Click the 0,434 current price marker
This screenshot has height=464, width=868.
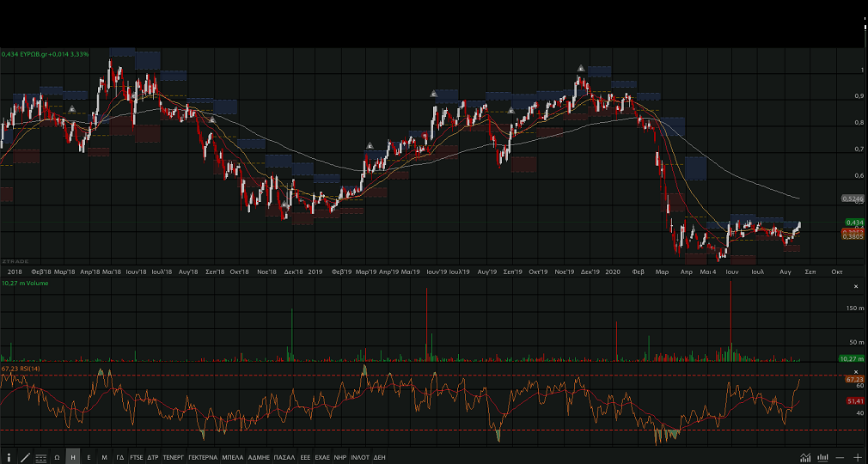(x=853, y=223)
